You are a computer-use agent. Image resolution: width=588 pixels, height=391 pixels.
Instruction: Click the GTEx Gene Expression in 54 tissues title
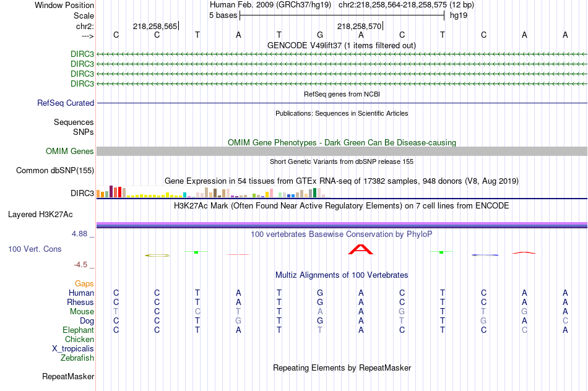pyautogui.click(x=342, y=181)
